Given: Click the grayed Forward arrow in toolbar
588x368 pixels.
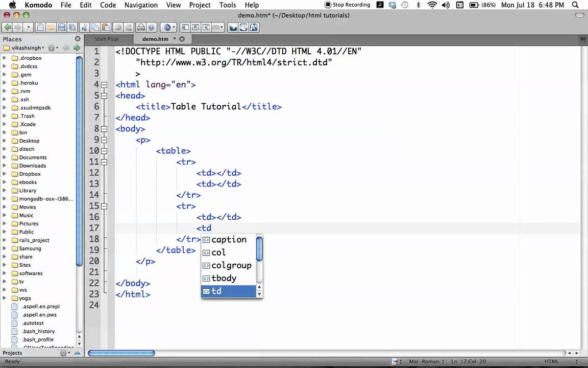Looking at the screenshot, I should click(x=17, y=28).
